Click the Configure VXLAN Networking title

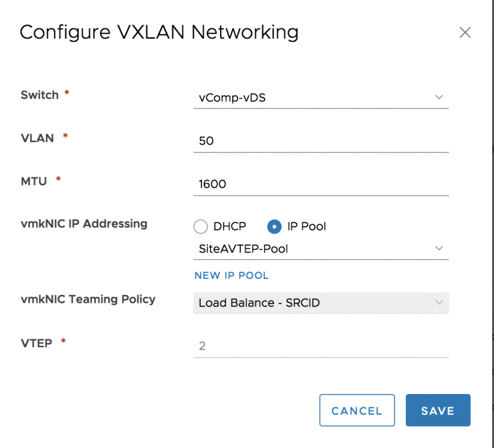159,32
